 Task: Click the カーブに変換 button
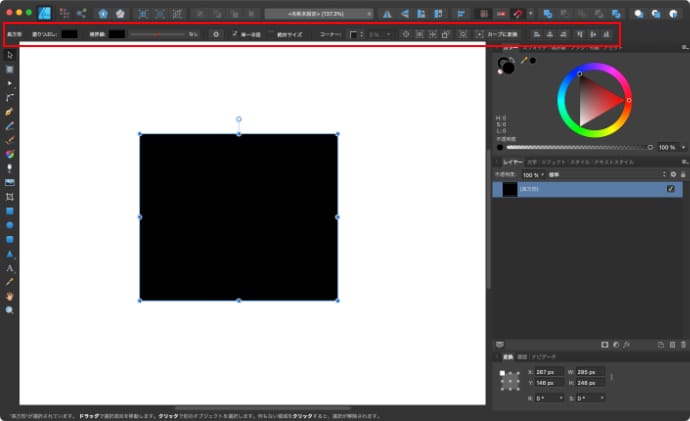pyautogui.click(x=502, y=33)
